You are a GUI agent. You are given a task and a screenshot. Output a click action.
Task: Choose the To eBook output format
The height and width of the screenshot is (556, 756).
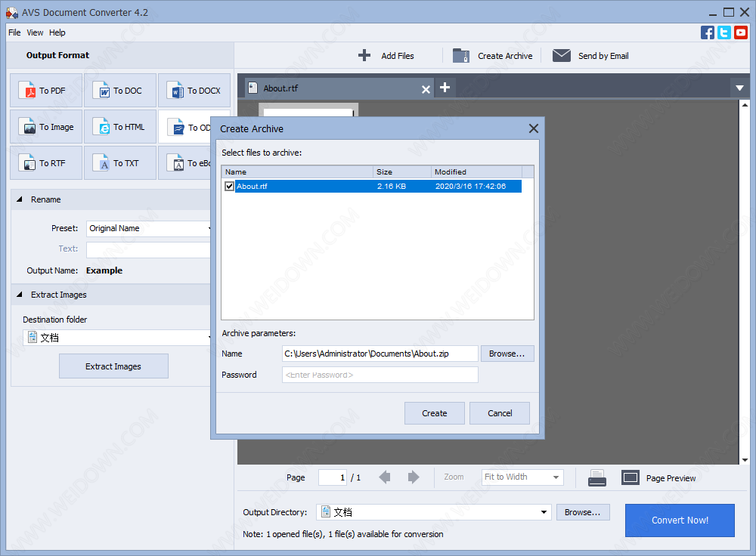(x=185, y=163)
